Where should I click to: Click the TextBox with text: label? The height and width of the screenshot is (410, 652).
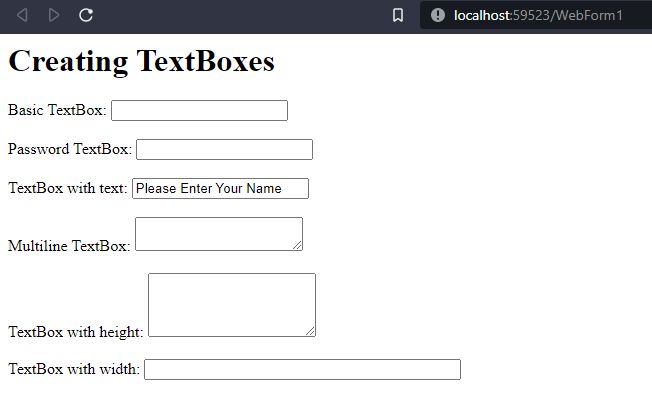(68, 188)
